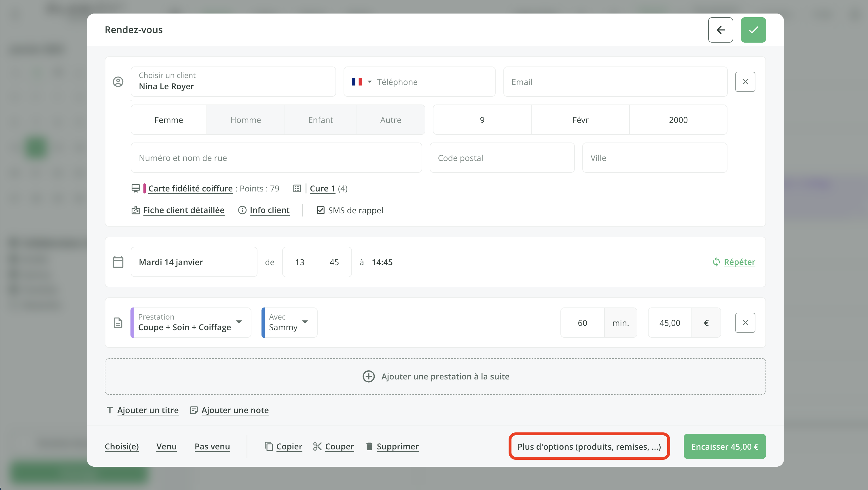Select Homme gender option
This screenshot has height=490, width=868.
coord(245,120)
